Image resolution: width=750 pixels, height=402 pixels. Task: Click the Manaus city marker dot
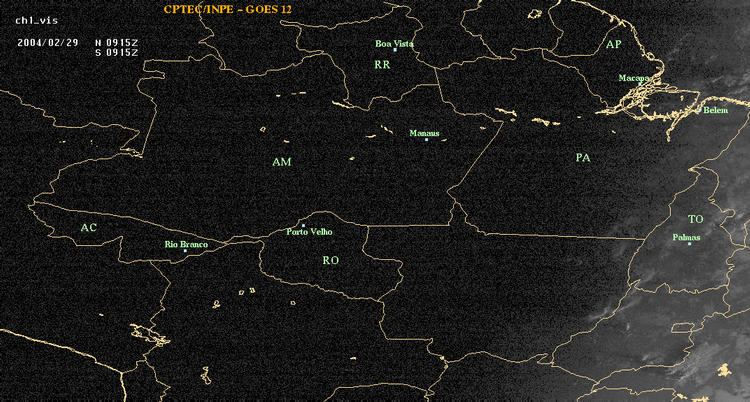tap(426, 139)
